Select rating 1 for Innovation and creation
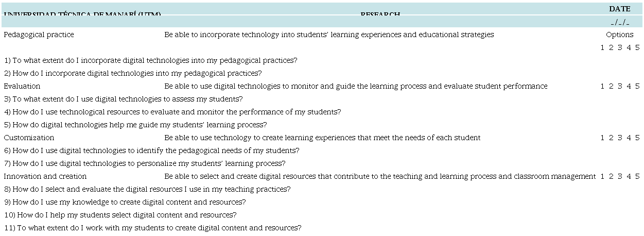This screenshot has height=236, width=644. [602, 177]
